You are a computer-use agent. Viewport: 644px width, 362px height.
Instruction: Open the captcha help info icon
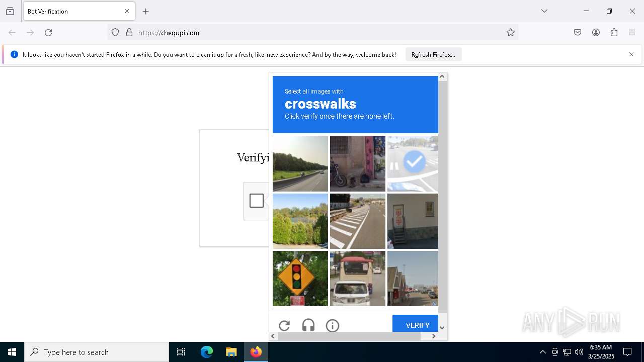(x=333, y=325)
